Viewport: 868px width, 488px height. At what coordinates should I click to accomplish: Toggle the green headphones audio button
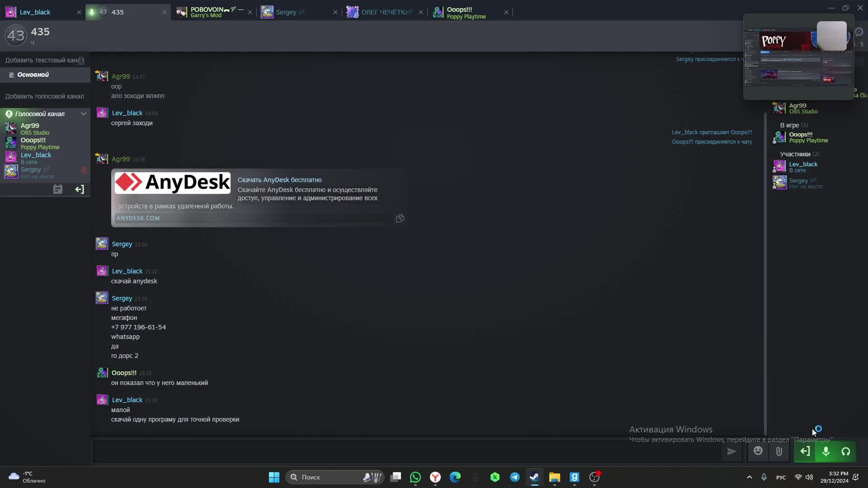(845, 451)
